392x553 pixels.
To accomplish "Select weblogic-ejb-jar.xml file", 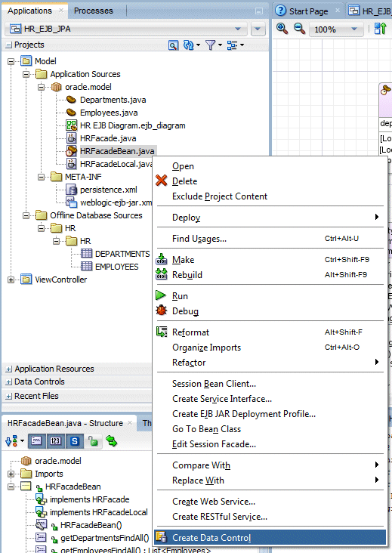I will click(116, 202).
